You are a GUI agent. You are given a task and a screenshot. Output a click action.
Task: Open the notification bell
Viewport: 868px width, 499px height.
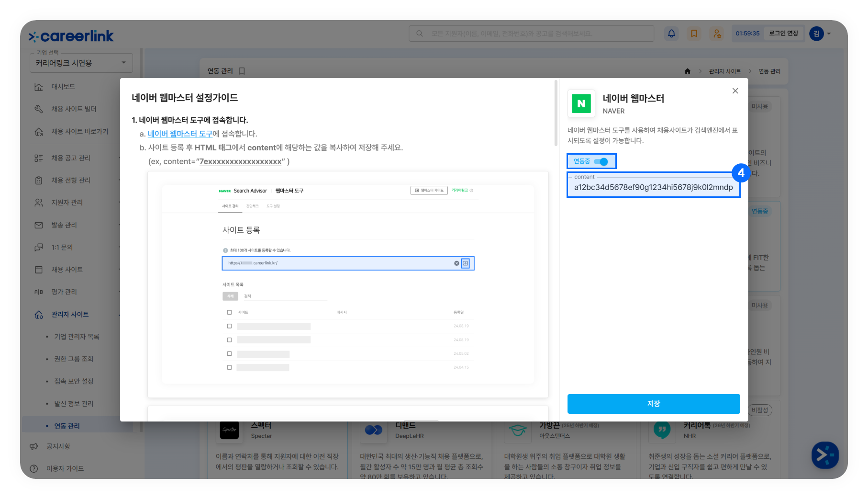point(671,34)
